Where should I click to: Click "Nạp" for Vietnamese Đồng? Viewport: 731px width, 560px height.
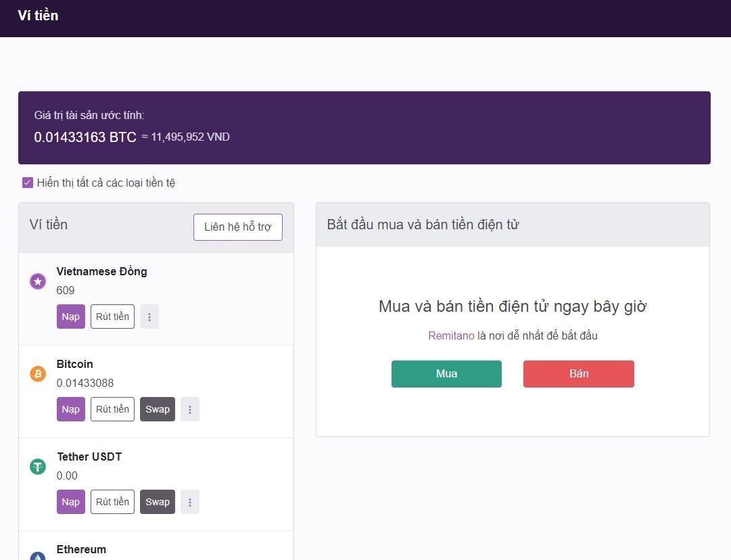pos(70,316)
